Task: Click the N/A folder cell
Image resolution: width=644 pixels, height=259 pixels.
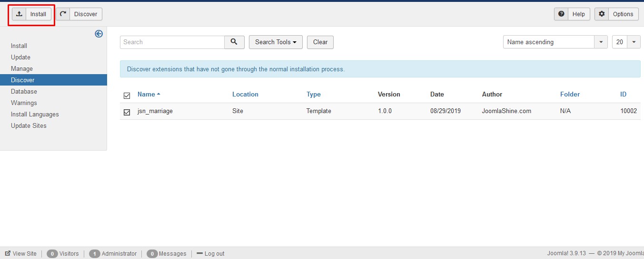Action: (x=565, y=111)
